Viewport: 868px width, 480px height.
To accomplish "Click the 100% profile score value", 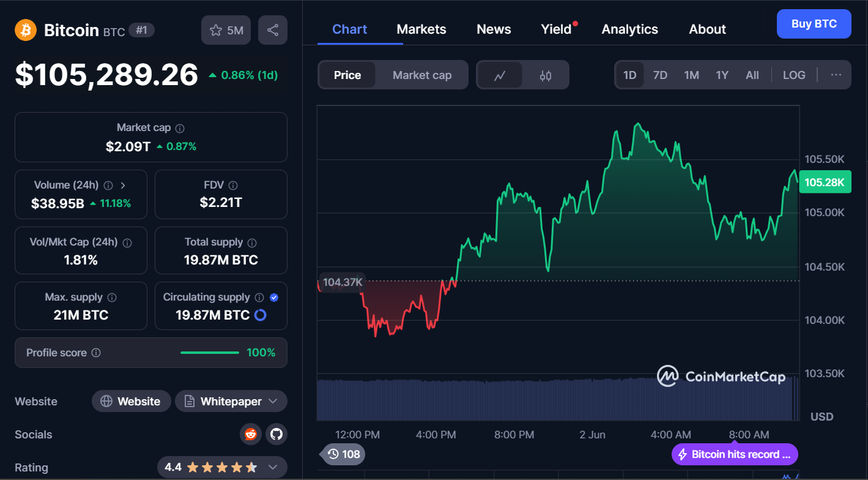I will click(x=261, y=353).
